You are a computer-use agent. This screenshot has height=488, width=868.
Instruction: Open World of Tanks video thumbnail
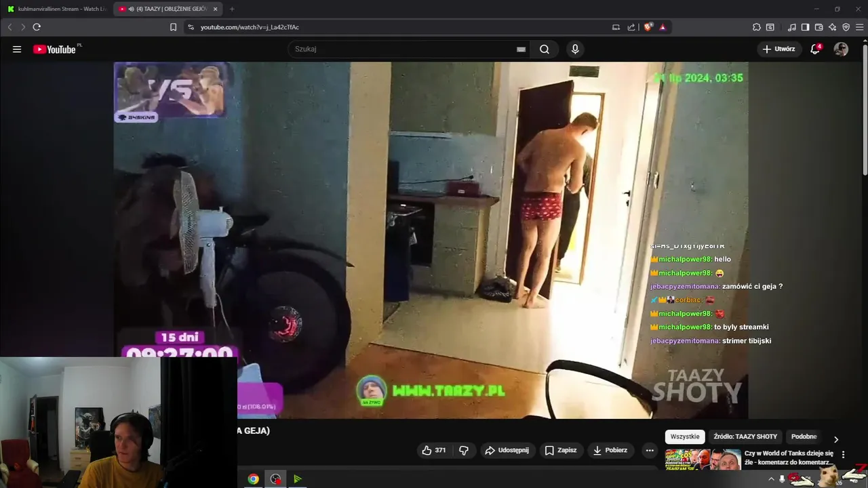703,459
